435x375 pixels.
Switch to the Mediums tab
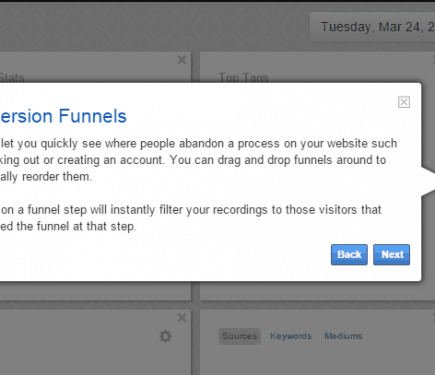coord(343,336)
